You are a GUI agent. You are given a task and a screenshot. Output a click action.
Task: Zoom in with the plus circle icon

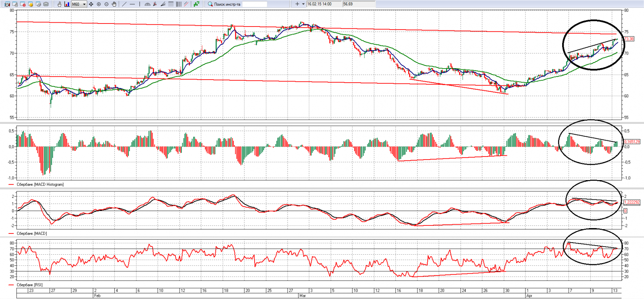tap(99, 4)
